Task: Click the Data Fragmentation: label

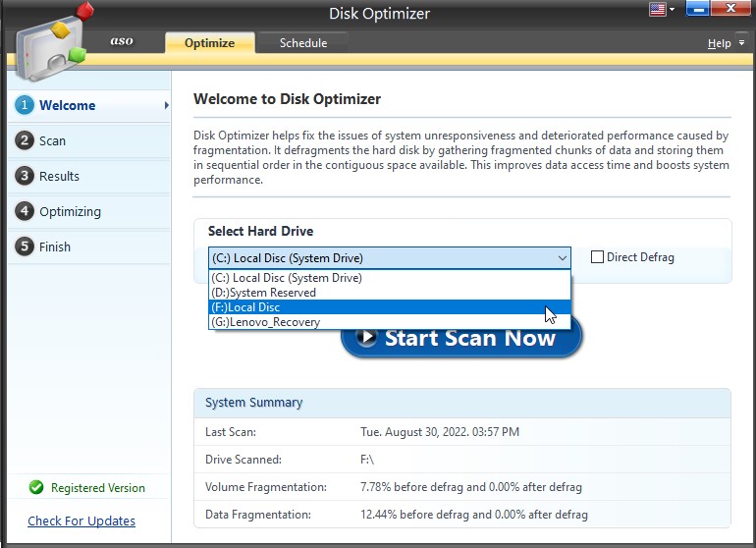Action: click(x=258, y=515)
